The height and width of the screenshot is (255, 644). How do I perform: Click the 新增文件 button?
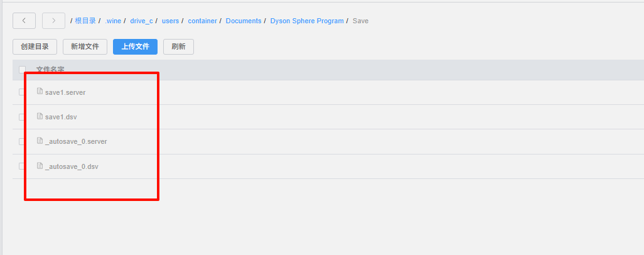pos(85,47)
